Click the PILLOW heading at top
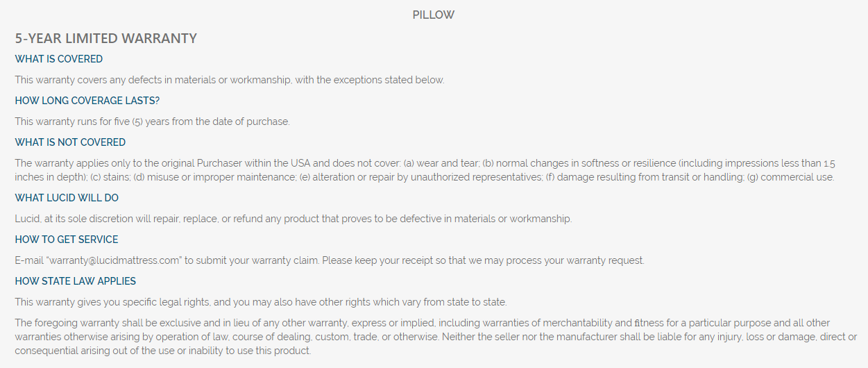This screenshot has height=368, width=868. pos(434,15)
